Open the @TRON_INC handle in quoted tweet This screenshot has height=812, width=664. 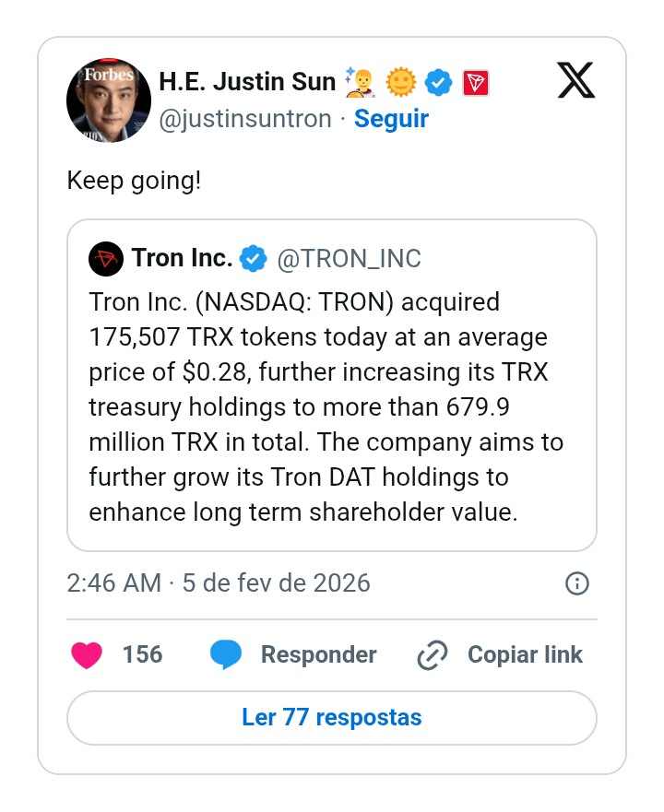click(349, 259)
